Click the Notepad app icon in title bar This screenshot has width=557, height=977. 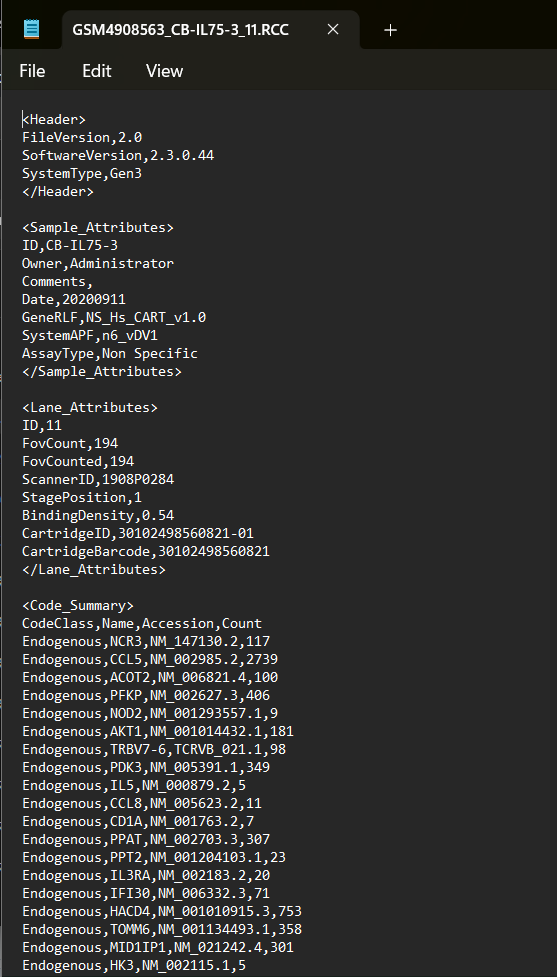pos(31,29)
